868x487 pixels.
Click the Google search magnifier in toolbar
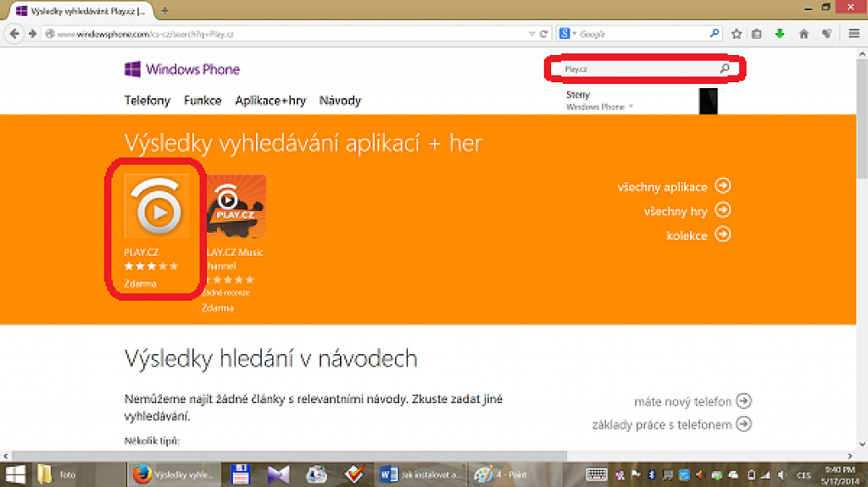(714, 34)
